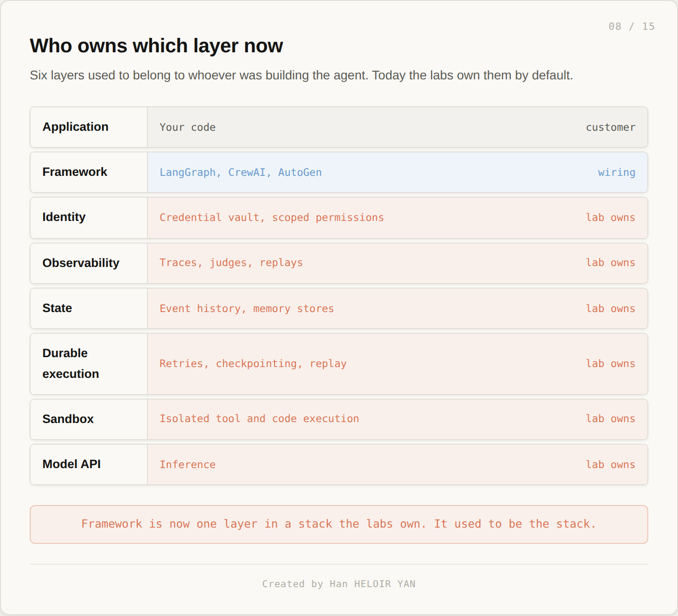Viewport: 678px width, 616px height.
Task: Select the 'Sandbox' layer label
Action: (68, 419)
